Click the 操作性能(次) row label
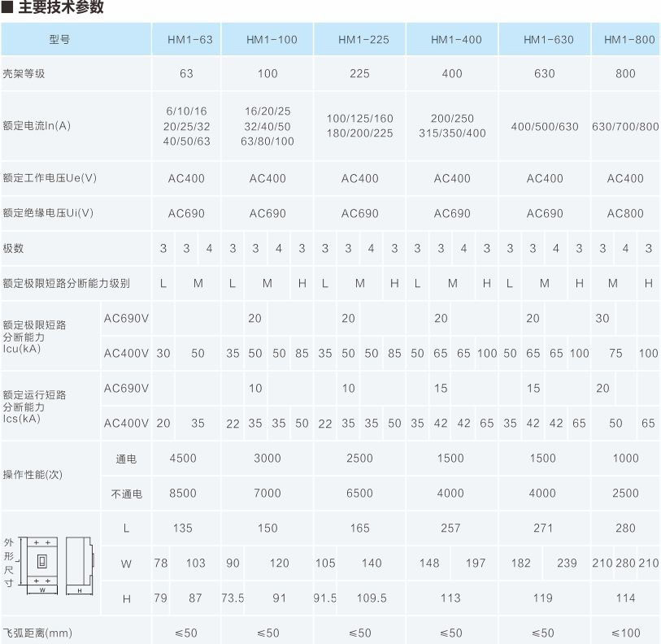The width and height of the screenshot is (661, 644). (33, 475)
